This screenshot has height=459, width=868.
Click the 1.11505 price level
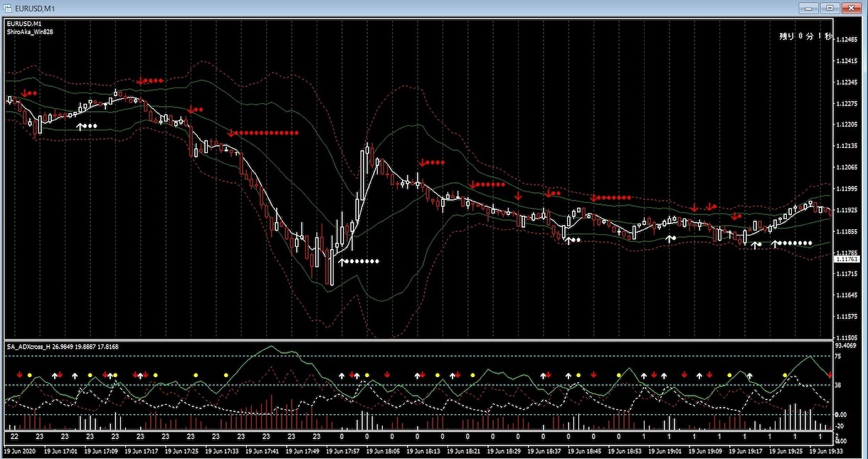pos(848,337)
